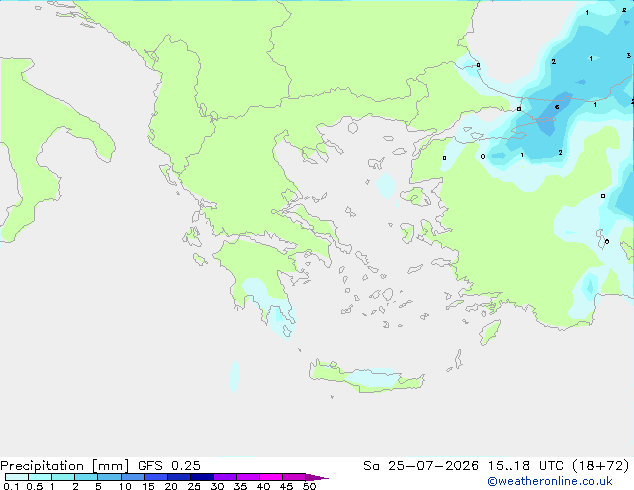Select the 0.5–1 mm legend color box
634x490 pixels.
[x=40, y=477]
